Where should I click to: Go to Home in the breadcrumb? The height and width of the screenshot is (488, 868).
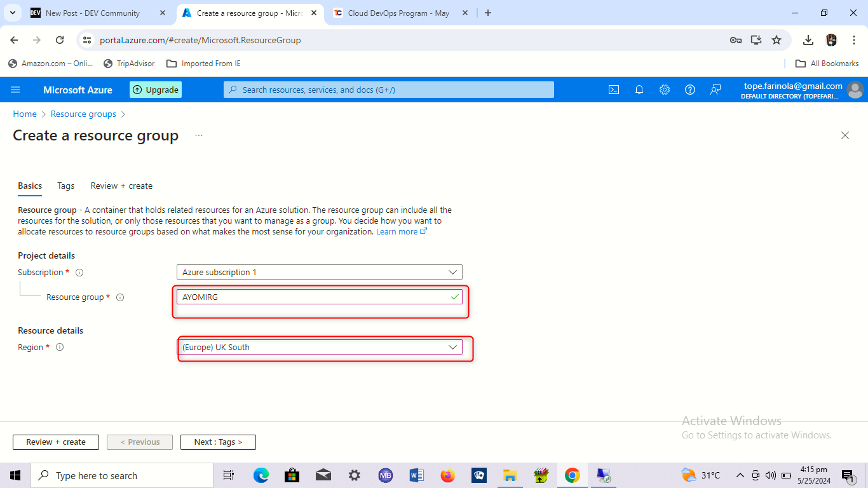tap(25, 114)
